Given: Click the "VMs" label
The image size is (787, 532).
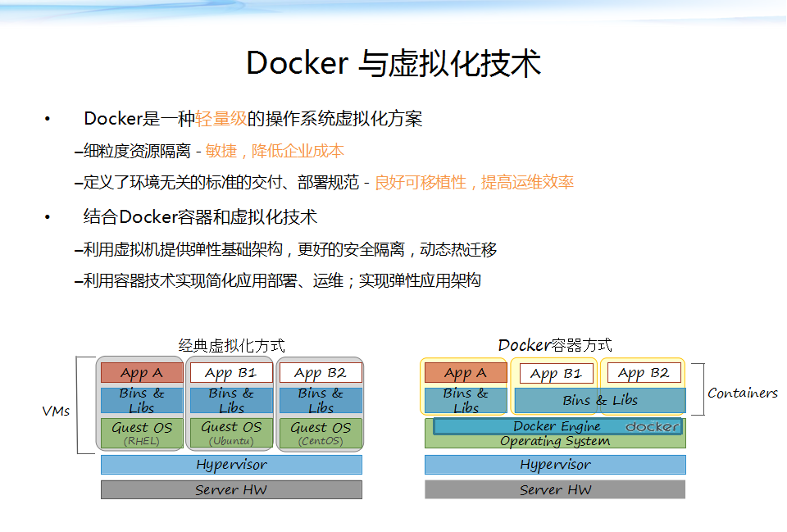Looking at the screenshot, I should [57, 411].
